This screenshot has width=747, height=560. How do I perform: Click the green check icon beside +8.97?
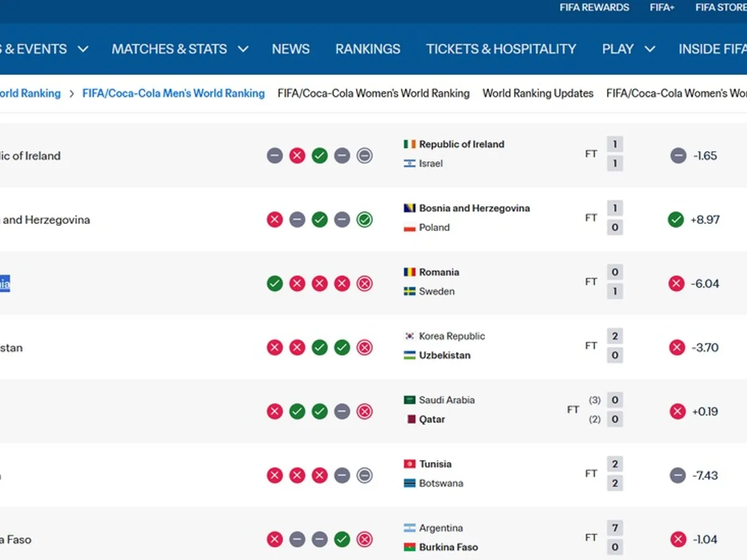(x=675, y=220)
